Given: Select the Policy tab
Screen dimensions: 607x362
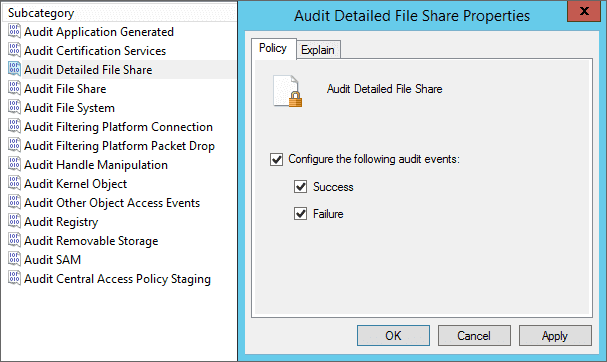Looking at the screenshot, I should point(273,48).
